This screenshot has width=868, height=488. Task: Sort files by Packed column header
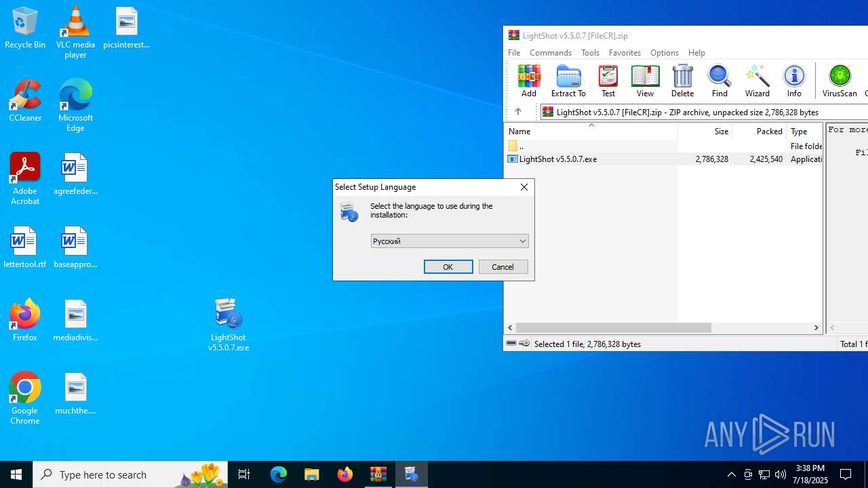(759, 131)
